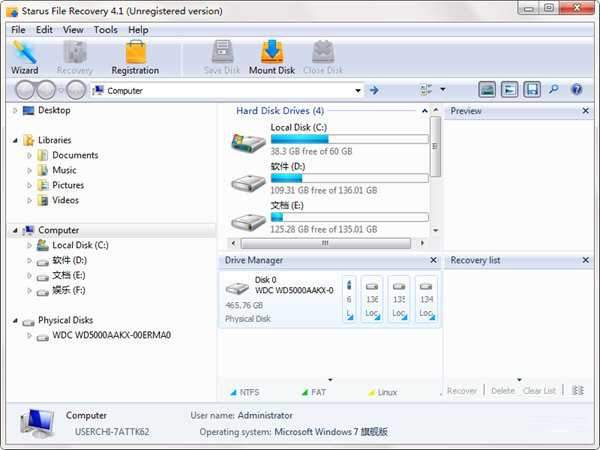Select Videos in the Libraries tree
Viewport: 600px width, 450px height.
[65, 200]
